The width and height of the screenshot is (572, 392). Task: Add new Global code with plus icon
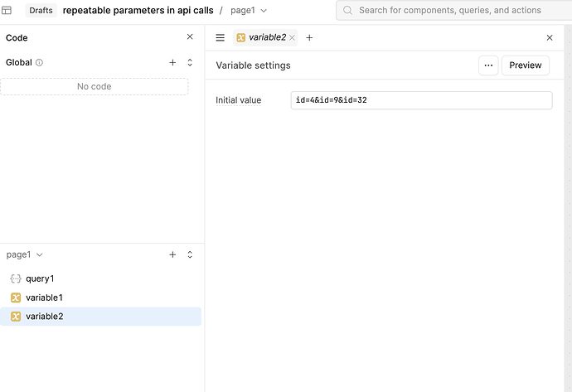172,62
